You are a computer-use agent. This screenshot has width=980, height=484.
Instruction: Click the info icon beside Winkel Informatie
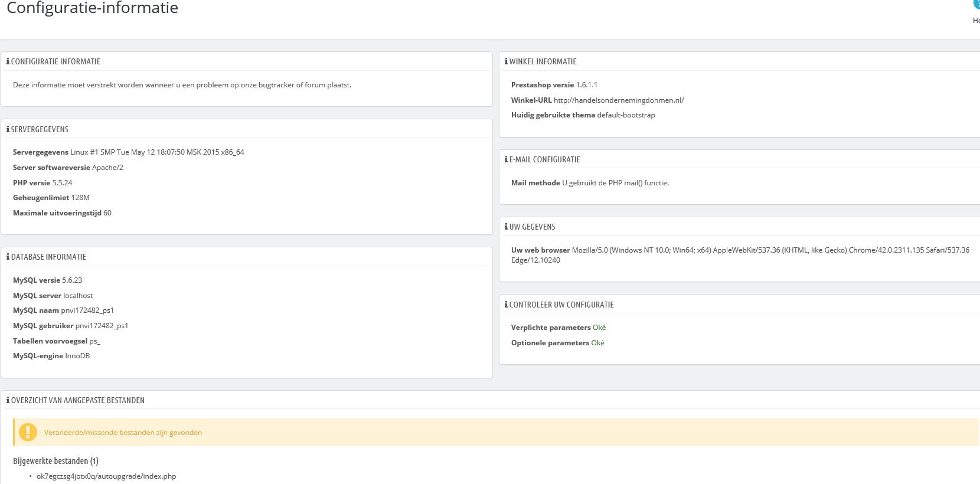click(x=506, y=61)
